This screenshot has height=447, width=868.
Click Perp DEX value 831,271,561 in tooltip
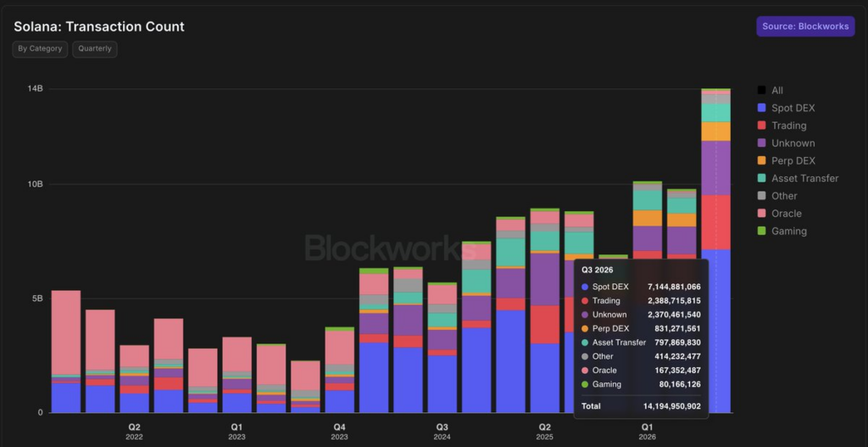pos(678,328)
